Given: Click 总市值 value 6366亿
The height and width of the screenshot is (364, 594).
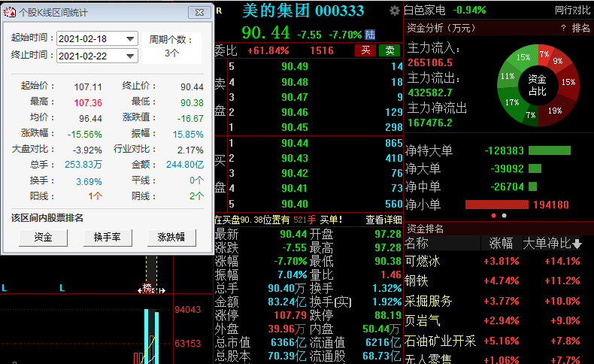Looking at the screenshot, I should tap(288, 343).
